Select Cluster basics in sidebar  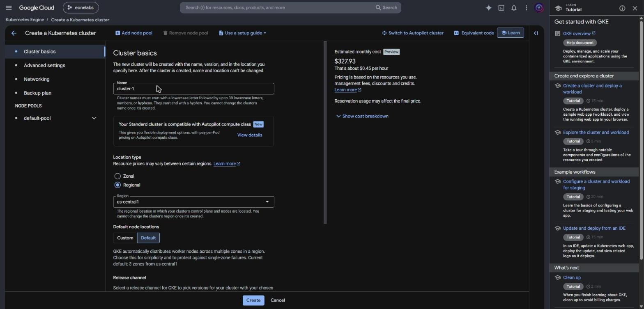55,51
